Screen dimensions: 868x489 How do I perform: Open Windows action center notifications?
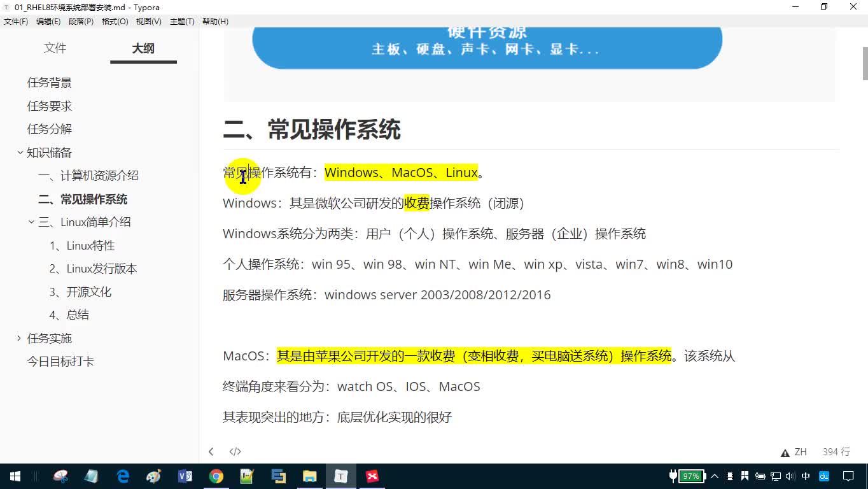tap(848, 476)
